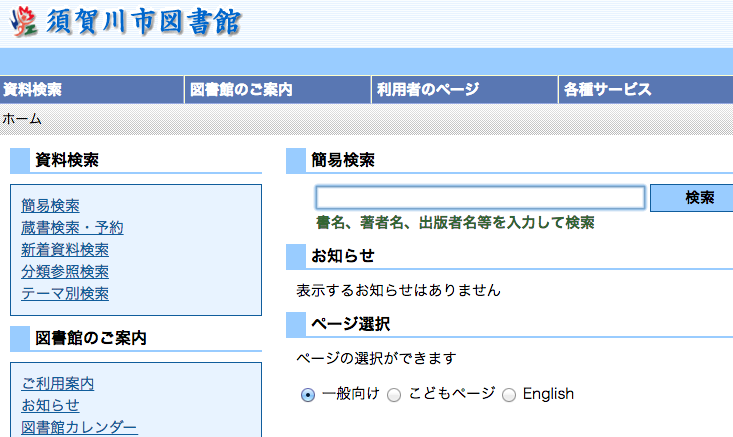Select the 一般向け radio button

(x=308, y=395)
